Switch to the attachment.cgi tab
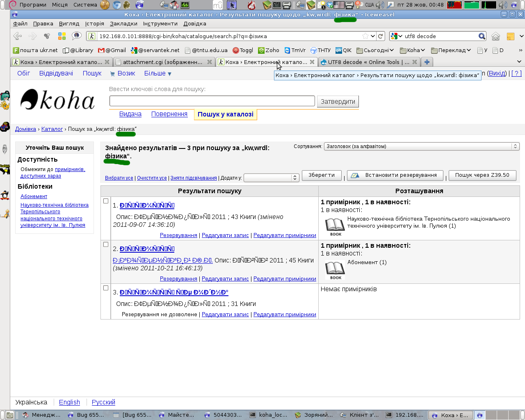 (162, 62)
